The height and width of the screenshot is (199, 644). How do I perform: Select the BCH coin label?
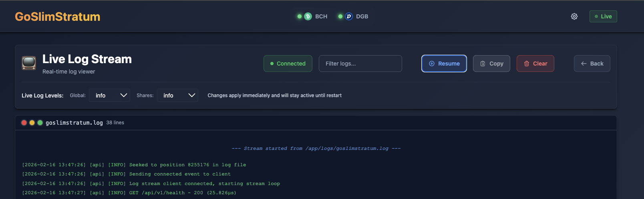pos(321,16)
